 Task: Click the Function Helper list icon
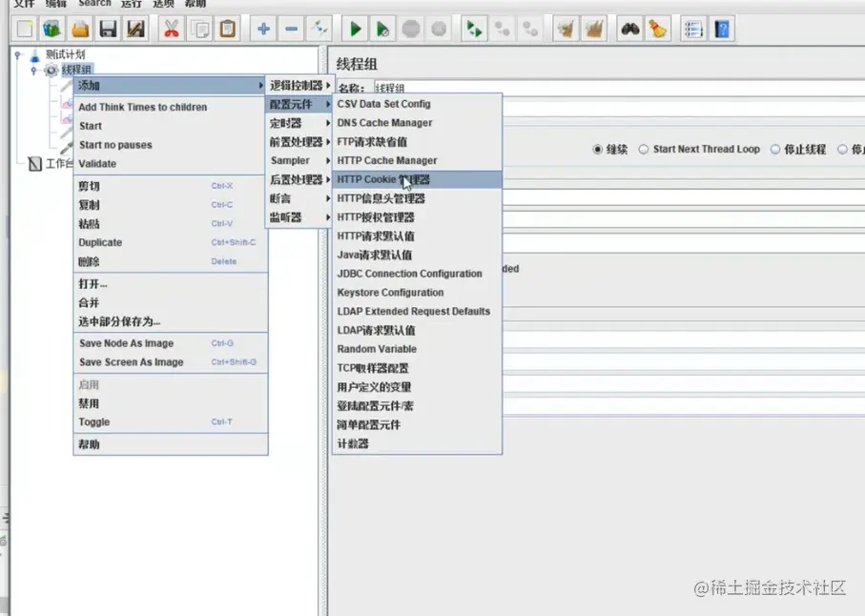[x=693, y=29]
